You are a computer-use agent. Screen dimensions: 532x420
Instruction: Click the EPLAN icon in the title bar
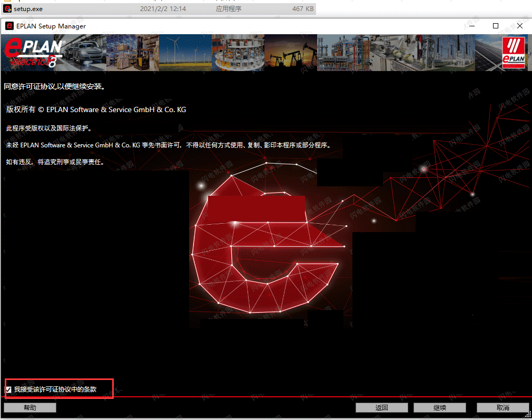[x=9, y=26]
